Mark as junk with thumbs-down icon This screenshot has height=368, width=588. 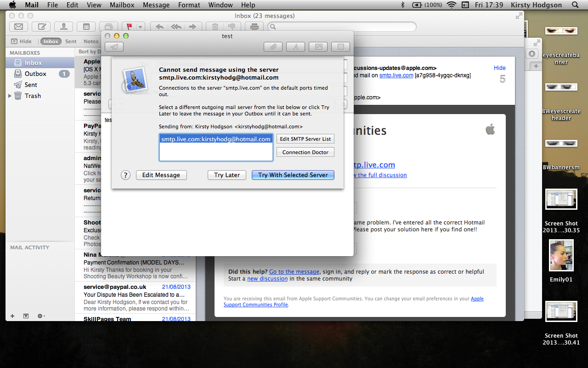coord(231,27)
